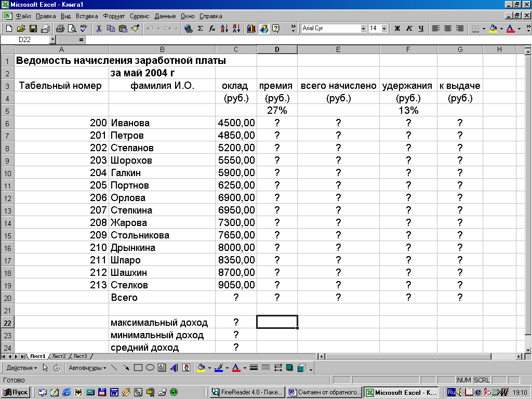This screenshot has width=532, height=399.
Task: Select cell with salary 4500,00
Action: coord(236,123)
